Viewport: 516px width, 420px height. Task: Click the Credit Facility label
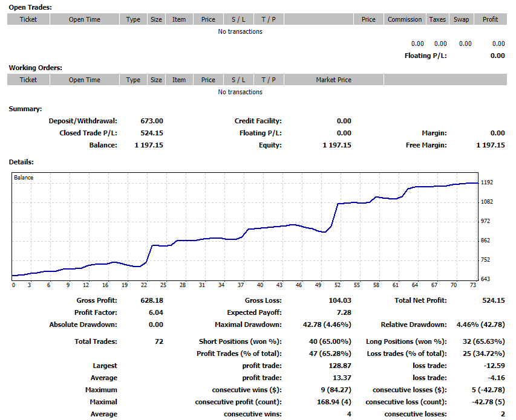pyautogui.click(x=258, y=121)
